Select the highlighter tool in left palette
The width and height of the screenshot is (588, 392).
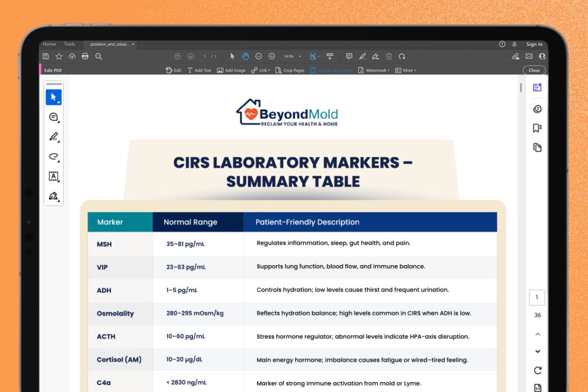(x=53, y=137)
